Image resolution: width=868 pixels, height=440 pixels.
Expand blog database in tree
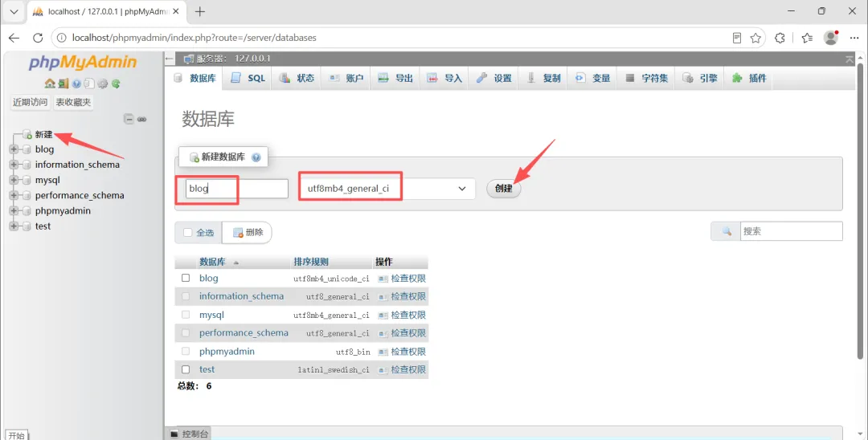(x=14, y=149)
